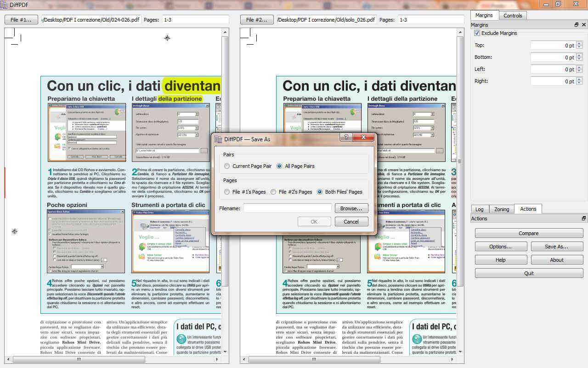Click the DiffPDF icon in the main title bar

pyautogui.click(x=4, y=5)
